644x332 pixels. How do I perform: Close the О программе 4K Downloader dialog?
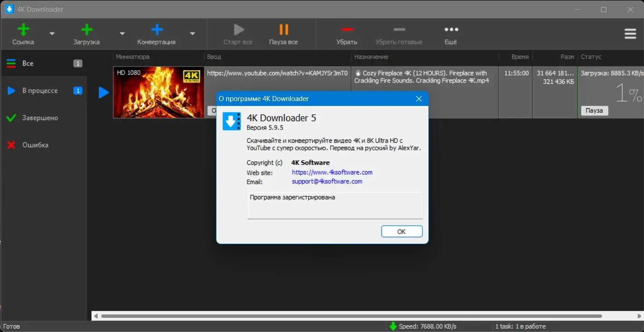(x=419, y=99)
